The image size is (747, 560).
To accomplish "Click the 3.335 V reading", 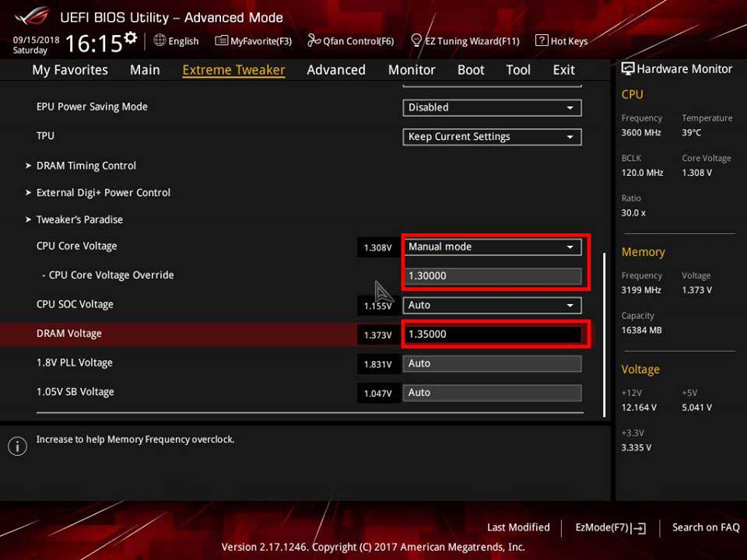I will tap(636, 448).
